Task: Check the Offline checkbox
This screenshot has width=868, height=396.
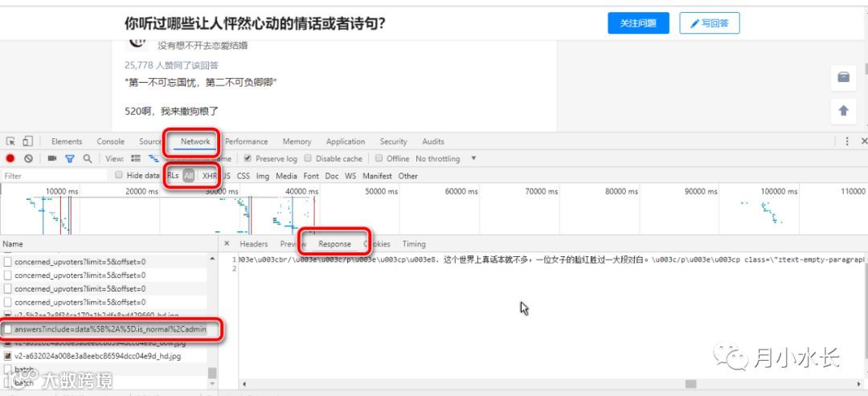Action: (379, 158)
